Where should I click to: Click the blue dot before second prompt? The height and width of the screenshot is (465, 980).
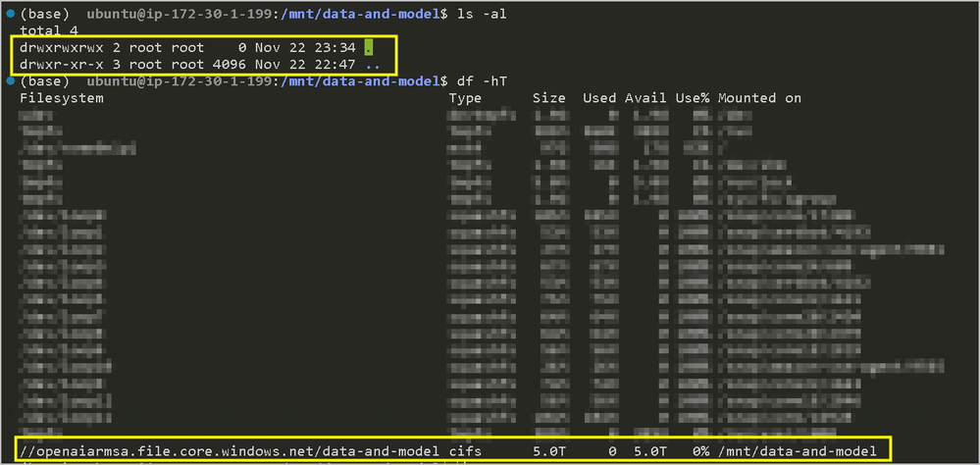click(x=10, y=81)
